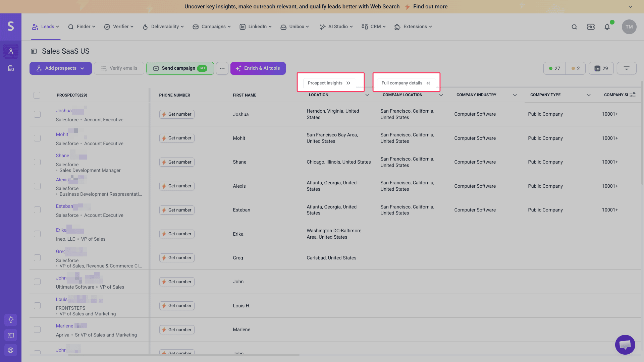This screenshot has width=644, height=362.
Task: Click the lifebuoy support icon in sidebar
Action: pos(11,350)
